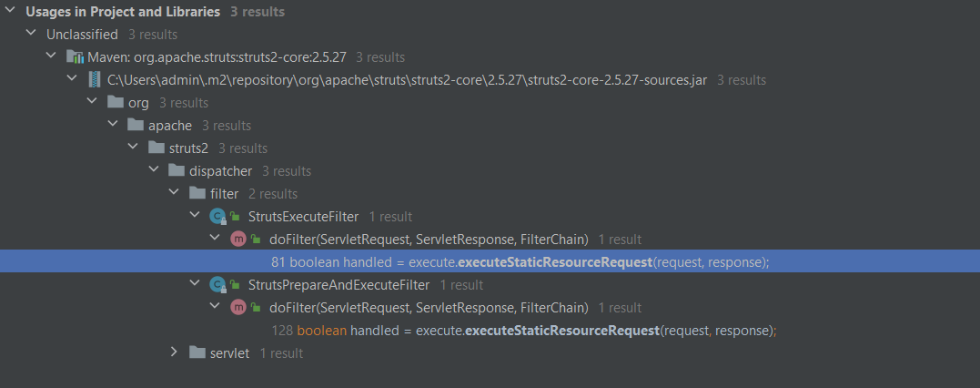Collapse Usages in Project and Libraries

click(x=10, y=11)
